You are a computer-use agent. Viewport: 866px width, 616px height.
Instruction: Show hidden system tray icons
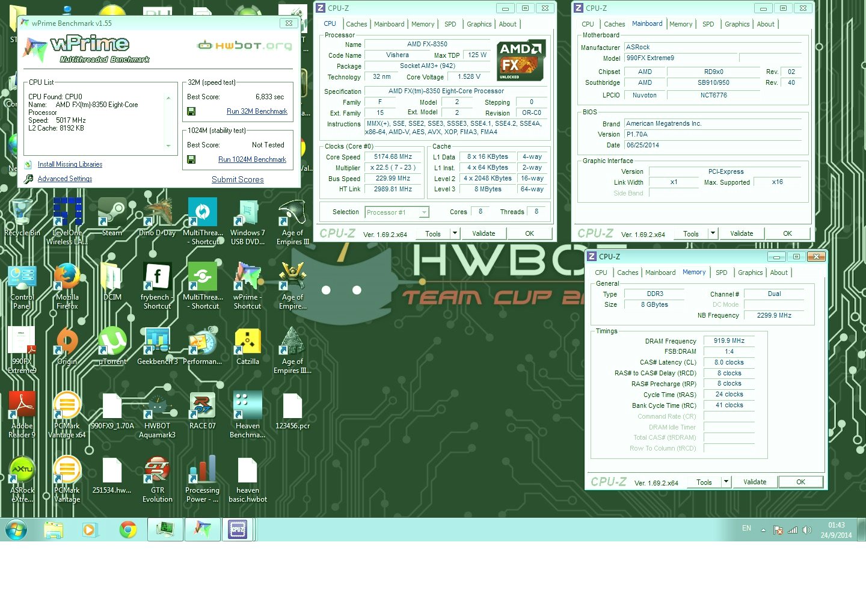[763, 530]
